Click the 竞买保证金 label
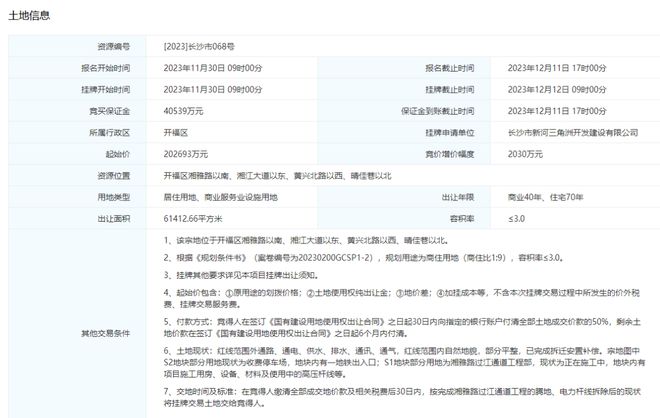Image resolution: width=660 pixels, height=418 pixels. click(109, 111)
